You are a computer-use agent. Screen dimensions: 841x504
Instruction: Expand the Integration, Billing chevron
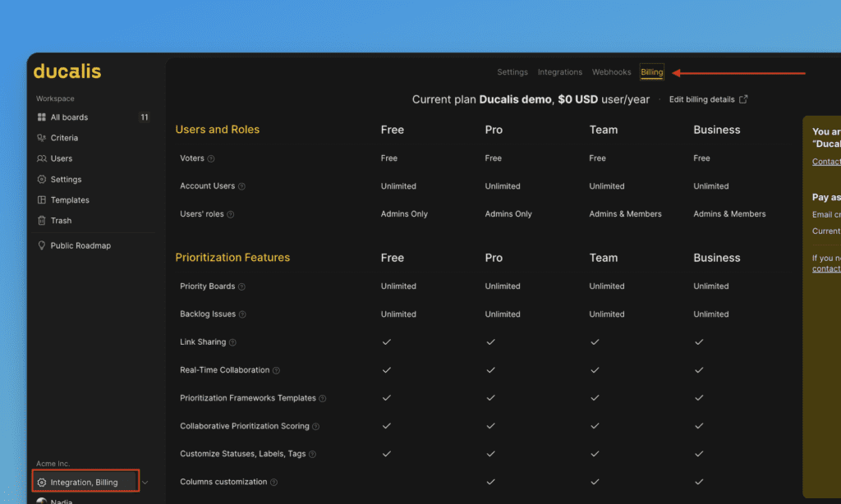pyautogui.click(x=145, y=483)
